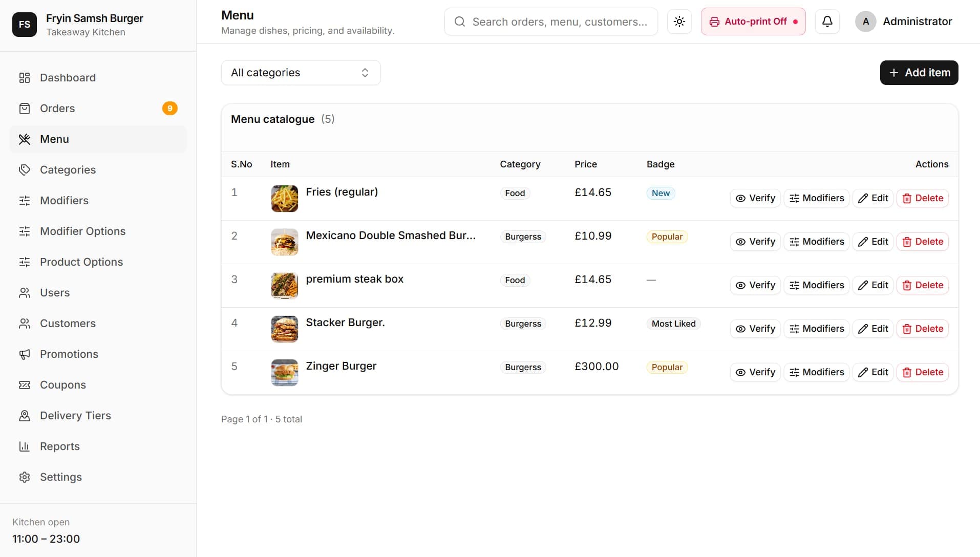This screenshot has width=980, height=557.
Task: Click the Zinger Burger thumbnail image
Action: point(284,373)
